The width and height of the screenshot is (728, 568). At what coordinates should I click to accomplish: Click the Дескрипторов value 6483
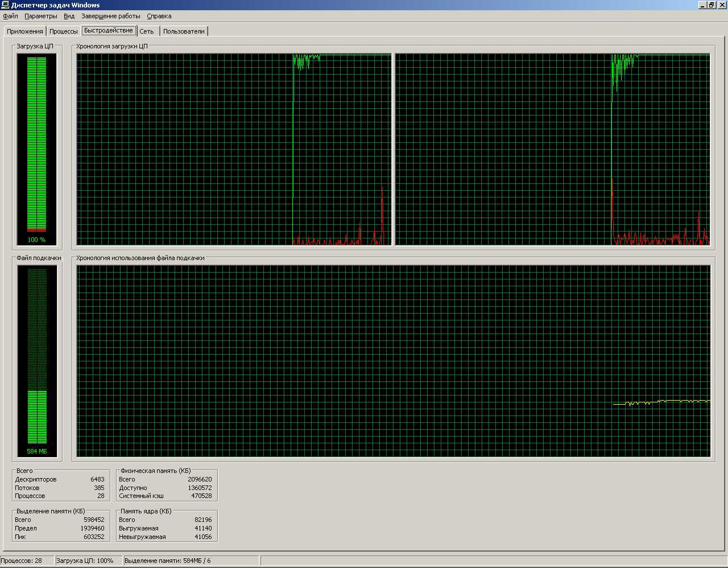click(x=97, y=479)
